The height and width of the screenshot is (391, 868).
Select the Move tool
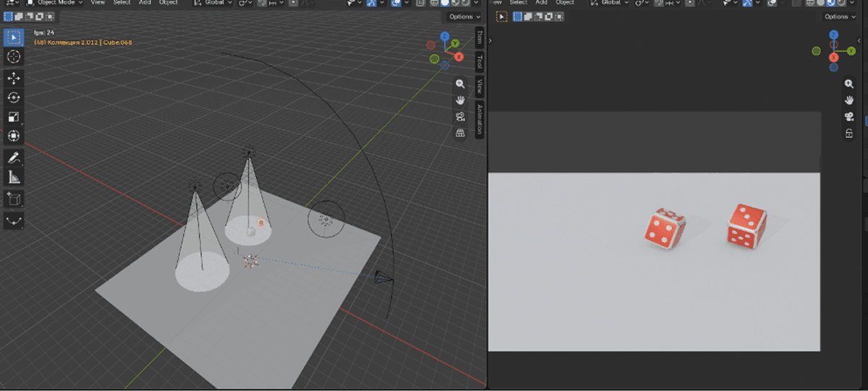point(14,77)
